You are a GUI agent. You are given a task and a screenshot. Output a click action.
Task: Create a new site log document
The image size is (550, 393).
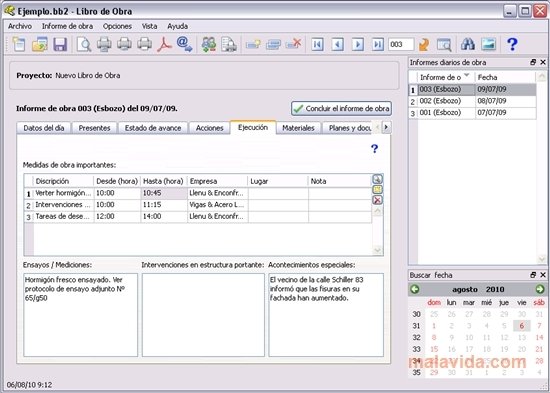point(19,44)
